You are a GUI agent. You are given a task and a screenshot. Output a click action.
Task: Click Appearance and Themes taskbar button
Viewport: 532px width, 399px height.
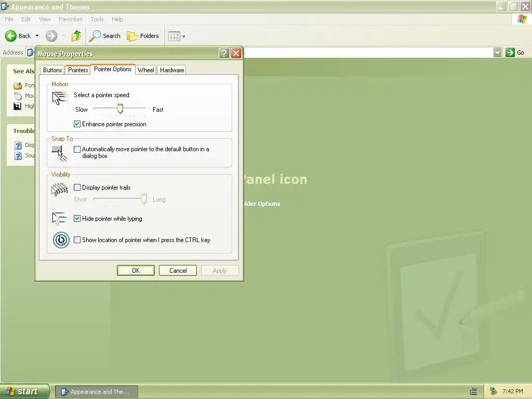click(x=97, y=392)
